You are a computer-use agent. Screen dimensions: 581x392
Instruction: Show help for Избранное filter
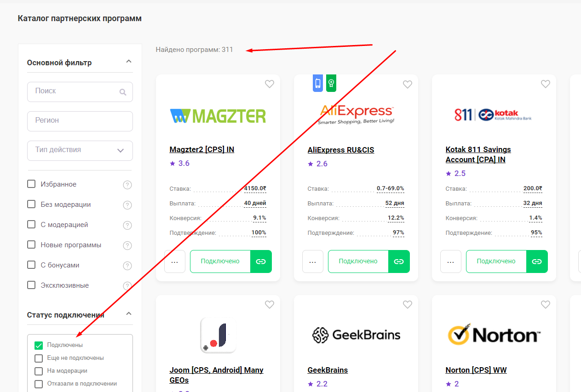click(x=127, y=185)
